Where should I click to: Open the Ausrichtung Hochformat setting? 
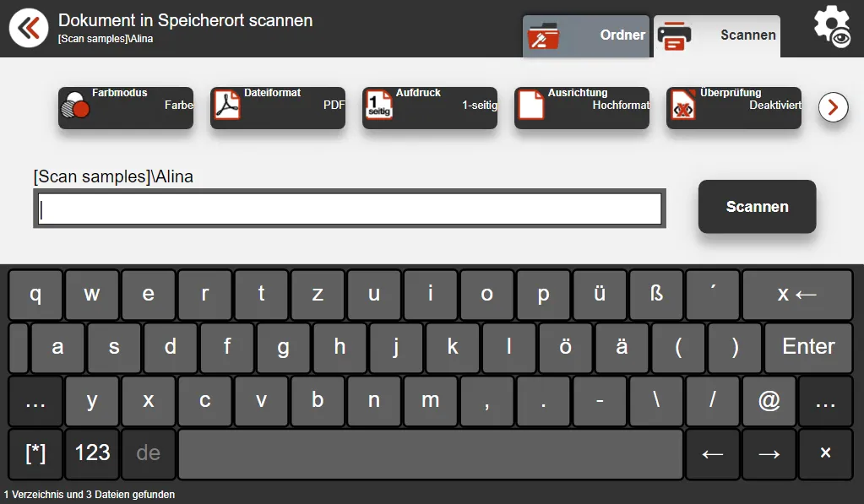pyautogui.click(x=582, y=108)
